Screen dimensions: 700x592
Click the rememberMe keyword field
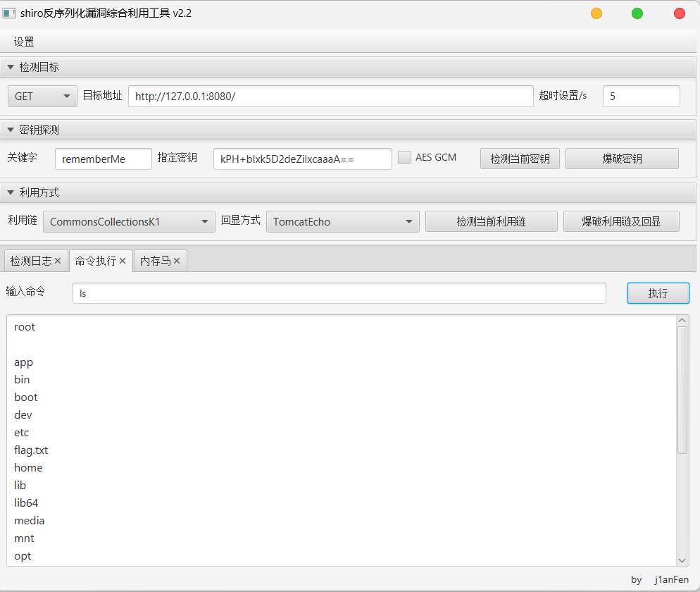pyautogui.click(x=104, y=159)
